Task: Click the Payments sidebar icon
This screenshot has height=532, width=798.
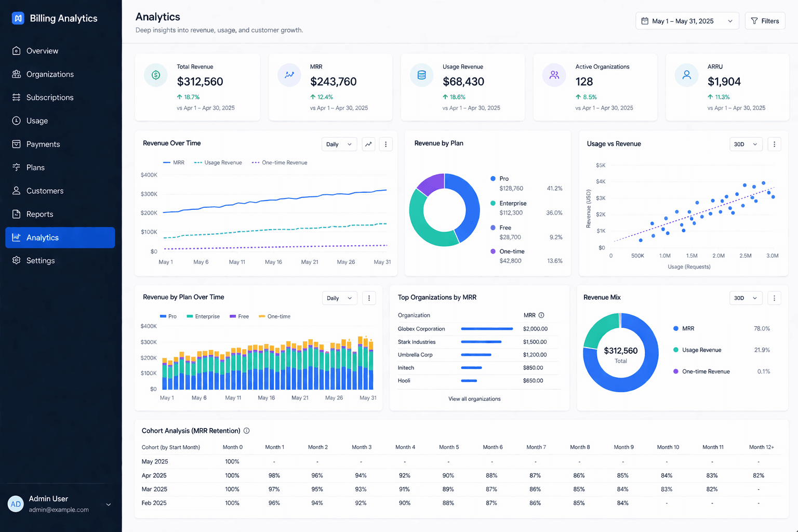Action: pyautogui.click(x=17, y=144)
